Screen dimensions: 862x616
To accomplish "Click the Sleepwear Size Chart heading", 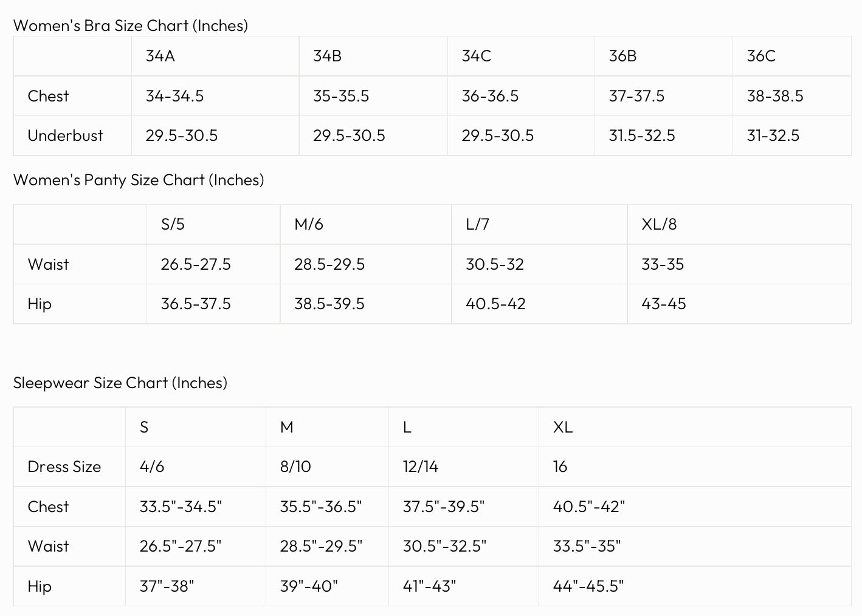I will coord(120,383).
